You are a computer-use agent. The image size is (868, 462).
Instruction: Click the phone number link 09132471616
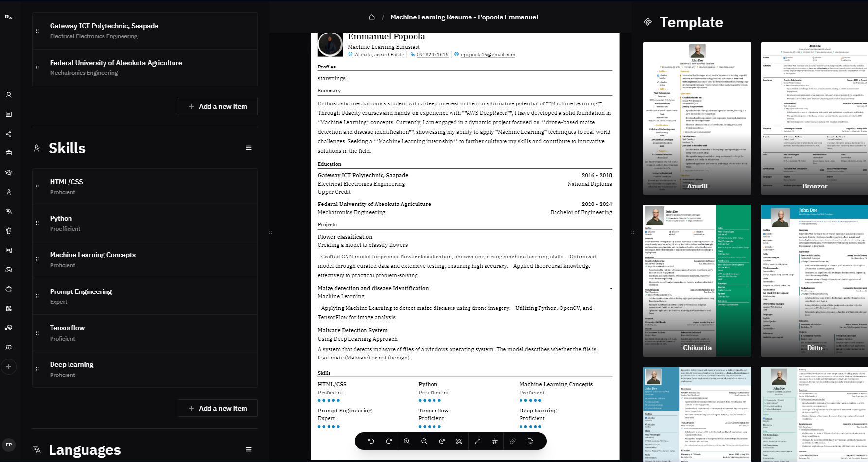click(432, 55)
